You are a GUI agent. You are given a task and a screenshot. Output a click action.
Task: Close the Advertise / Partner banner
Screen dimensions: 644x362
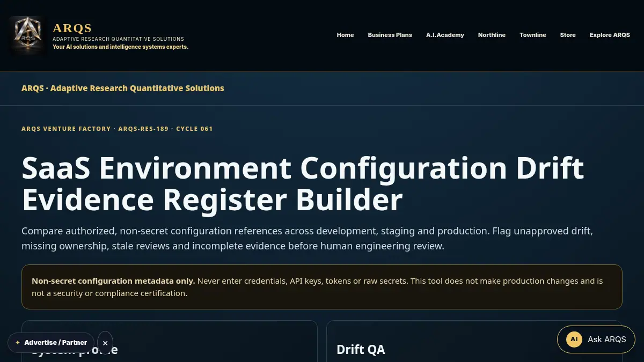pos(105,343)
